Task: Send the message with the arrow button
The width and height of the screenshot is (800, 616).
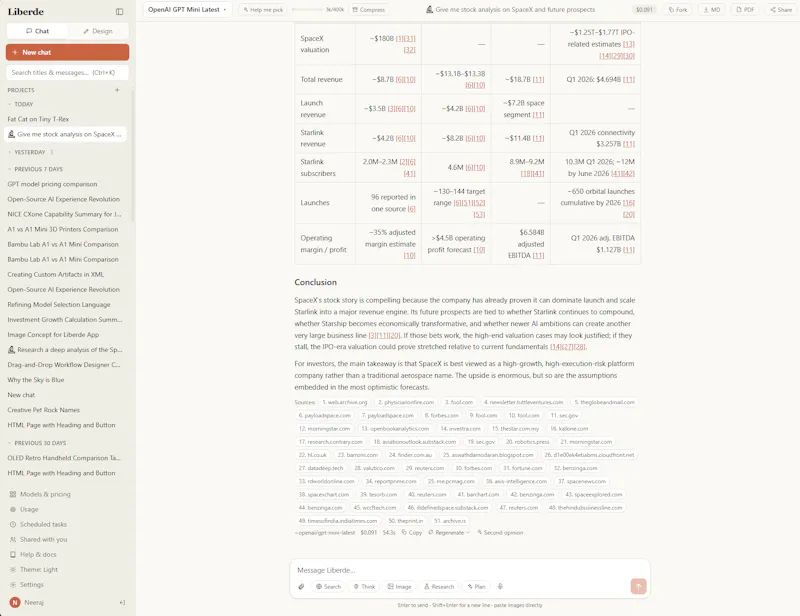Action: (x=638, y=586)
